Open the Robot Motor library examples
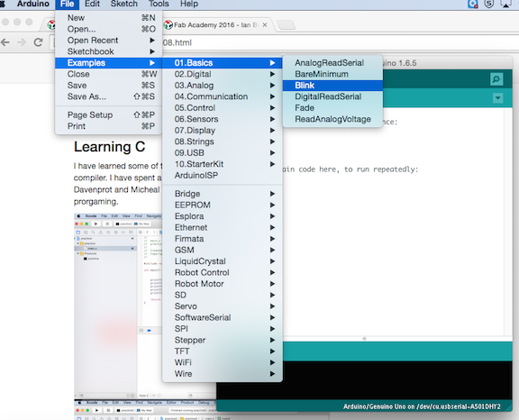 223,284
